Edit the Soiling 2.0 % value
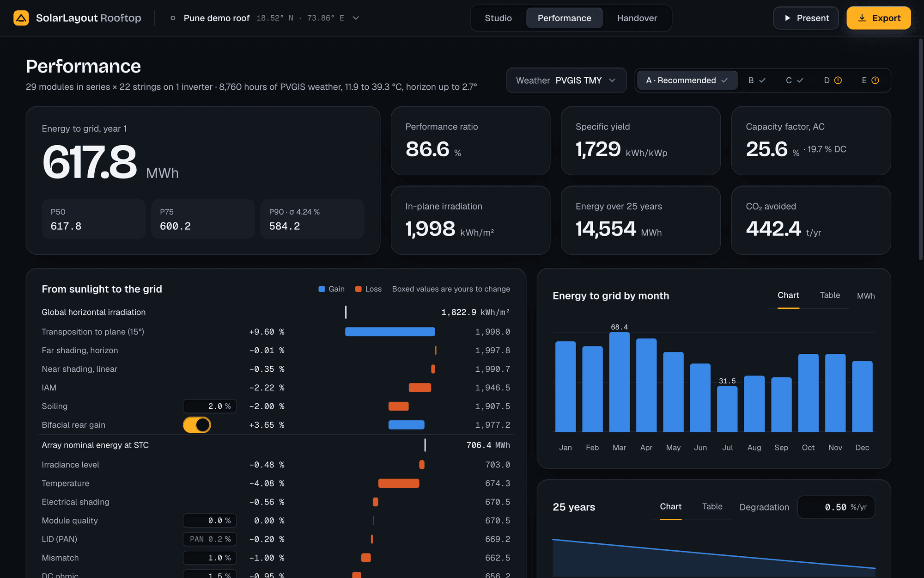This screenshot has width=924, height=578. tap(210, 406)
